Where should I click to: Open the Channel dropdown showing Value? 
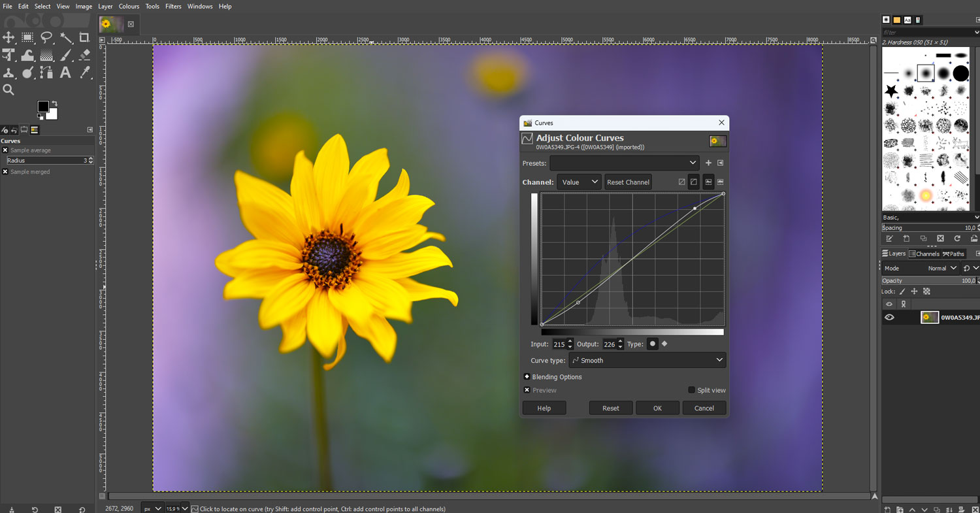[x=579, y=182]
